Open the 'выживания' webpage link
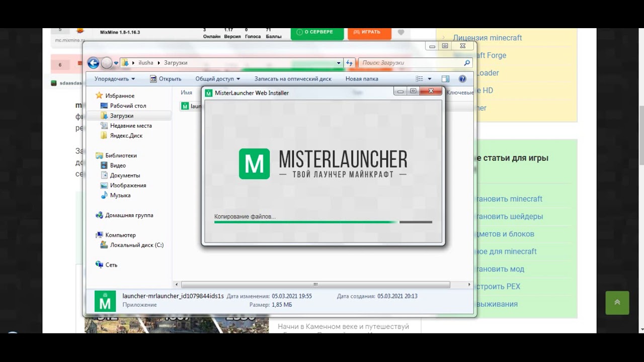Screen dimensions: 644x362 click(x=496, y=304)
